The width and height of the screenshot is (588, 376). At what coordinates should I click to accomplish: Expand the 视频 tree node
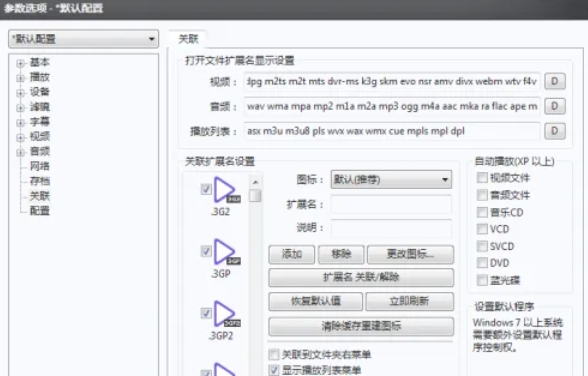pyautogui.click(x=21, y=137)
